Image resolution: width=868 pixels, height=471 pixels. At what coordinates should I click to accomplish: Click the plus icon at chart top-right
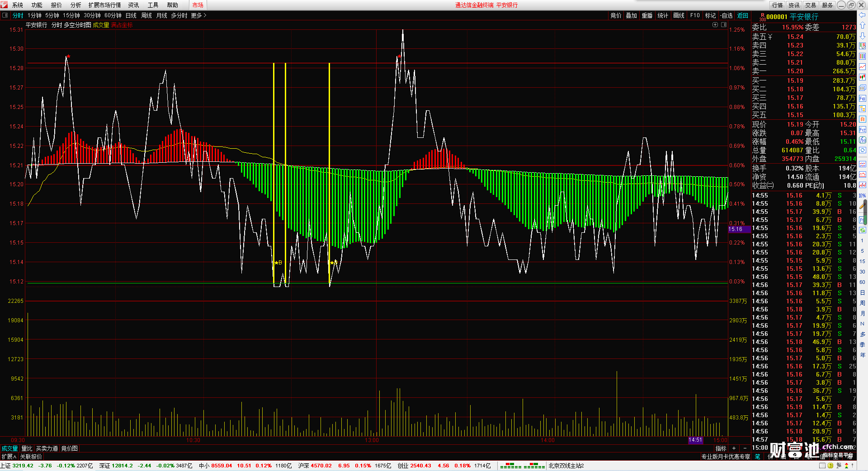tap(715, 25)
